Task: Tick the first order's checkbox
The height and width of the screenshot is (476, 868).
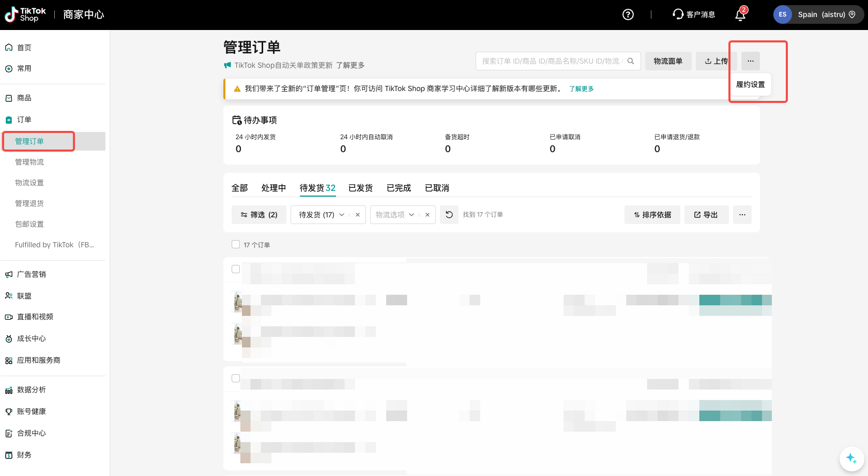Action: click(x=236, y=269)
